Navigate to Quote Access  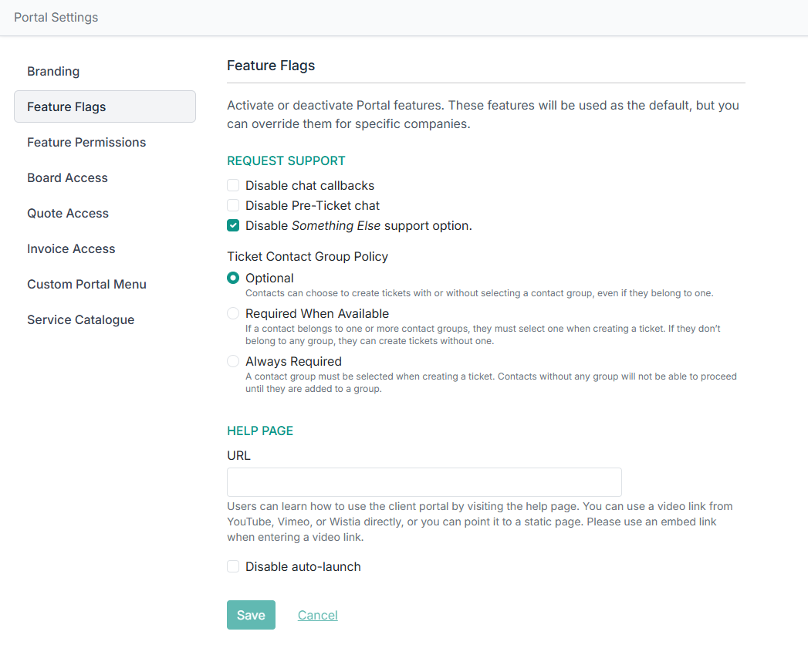(x=68, y=214)
